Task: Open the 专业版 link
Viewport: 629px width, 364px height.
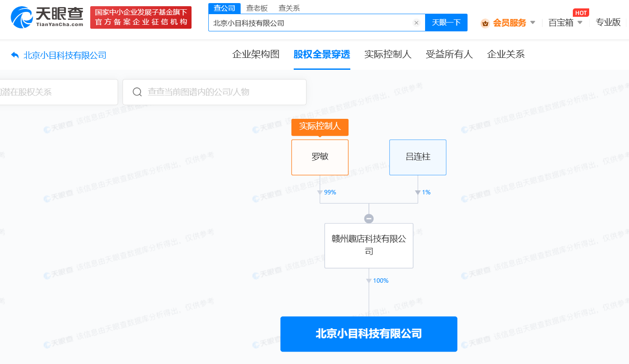Action: pos(608,22)
